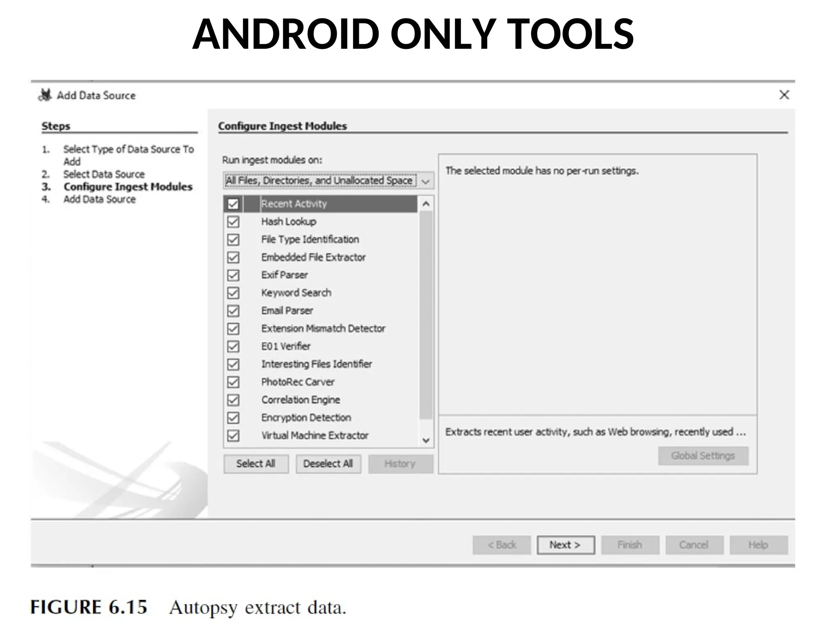Click the History button
The width and height of the screenshot is (840, 630).
[400, 464]
